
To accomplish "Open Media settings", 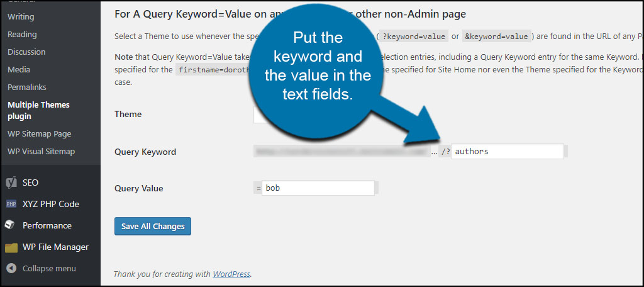I will (x=19, y=70).
